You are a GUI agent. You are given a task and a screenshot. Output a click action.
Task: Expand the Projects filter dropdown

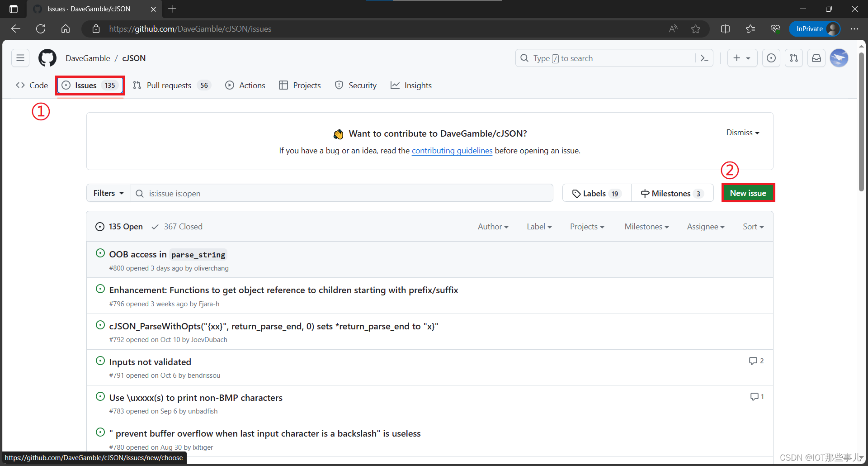[587, 227]
